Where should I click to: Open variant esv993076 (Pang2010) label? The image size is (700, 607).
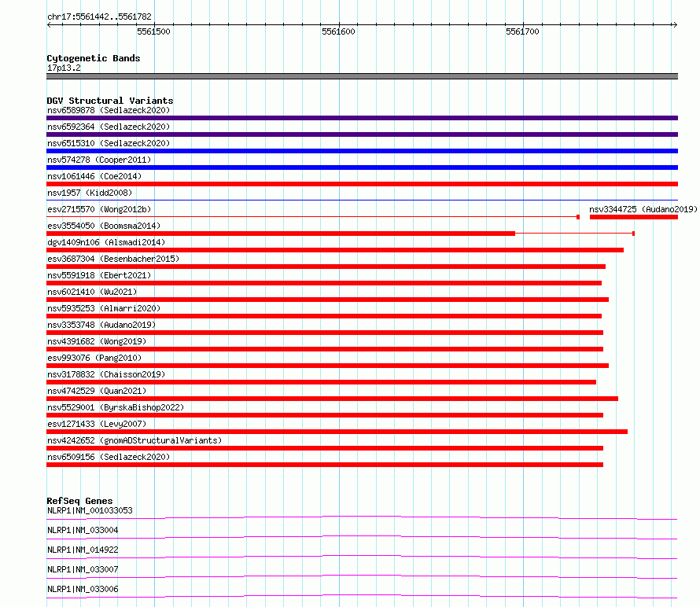[x=94, y=358]
